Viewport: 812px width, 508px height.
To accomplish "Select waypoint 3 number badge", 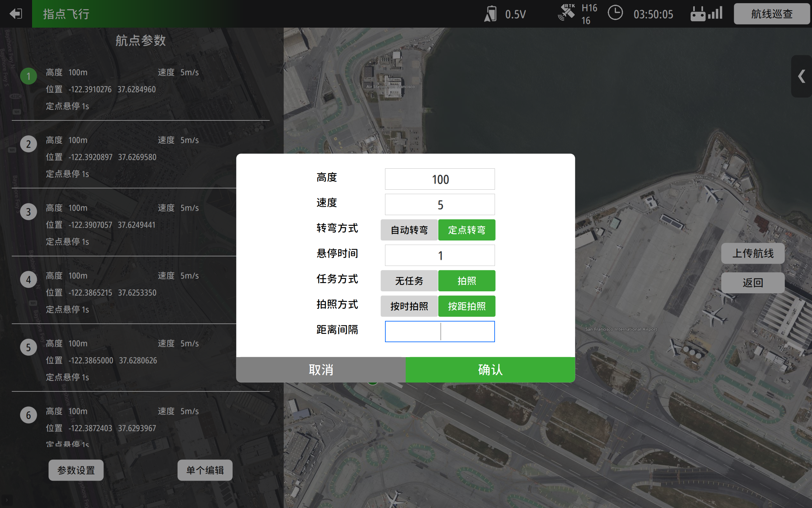I will pyautogui.click(x=29, y=212).
